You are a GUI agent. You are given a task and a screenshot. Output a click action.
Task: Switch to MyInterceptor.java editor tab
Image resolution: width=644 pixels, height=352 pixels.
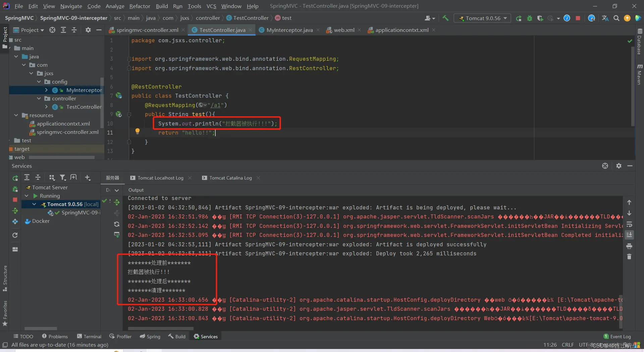tap(289, 30)
